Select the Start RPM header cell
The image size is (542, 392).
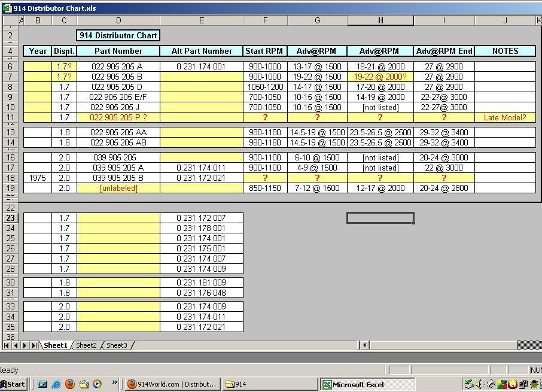[x=265, y=51]
